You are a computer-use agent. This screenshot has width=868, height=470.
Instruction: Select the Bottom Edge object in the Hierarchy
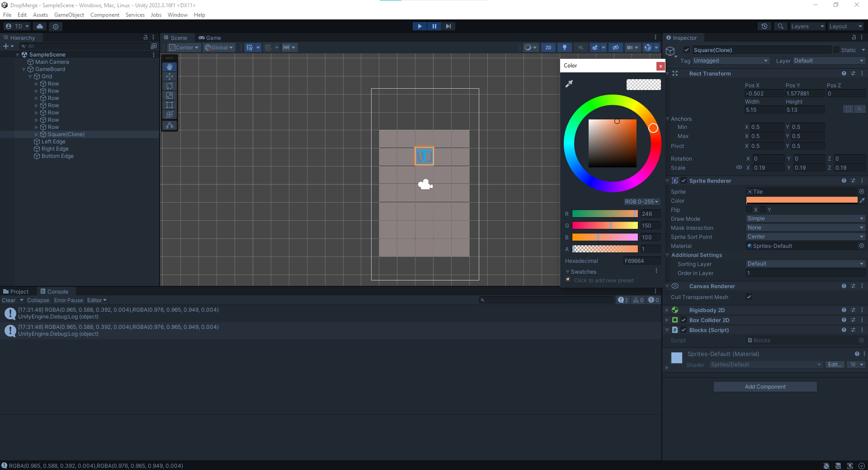[58, 156]
